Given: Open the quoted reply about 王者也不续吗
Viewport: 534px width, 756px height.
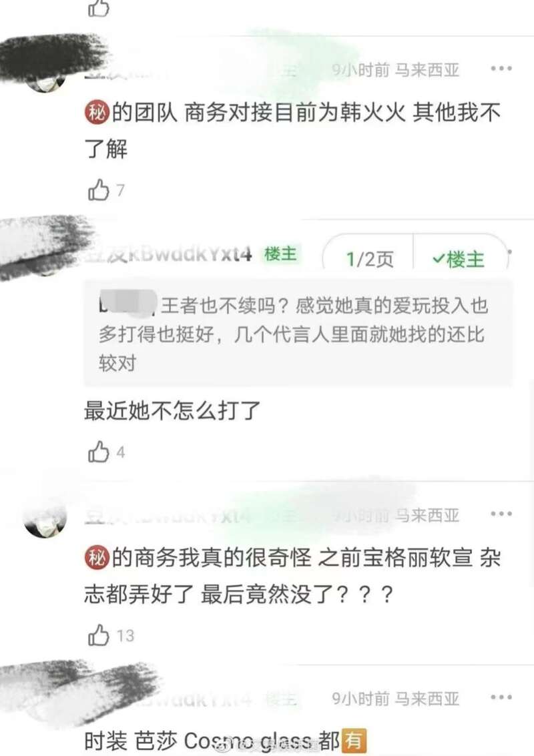Looking at the screenshot, I should pos(298,334).
